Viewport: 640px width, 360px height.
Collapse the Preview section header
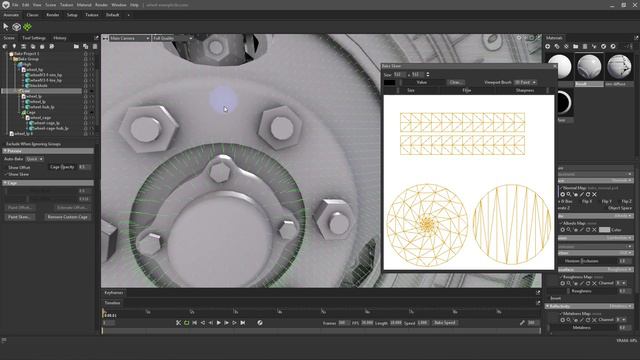point(48,151)
